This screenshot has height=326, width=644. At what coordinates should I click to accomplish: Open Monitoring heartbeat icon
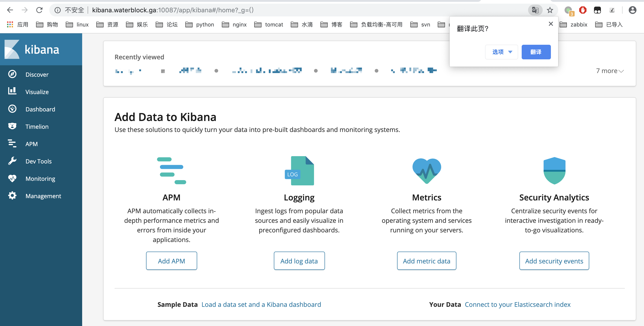click(x=12, y=178)
